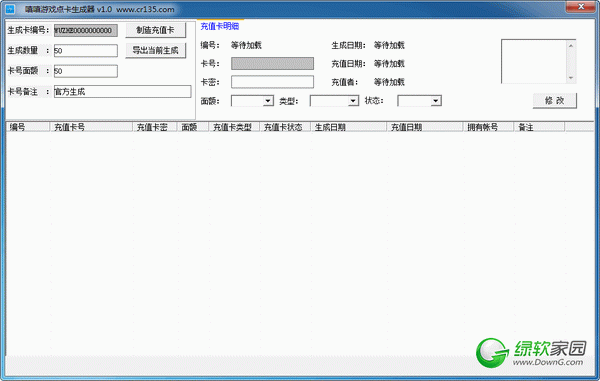
Task: Sort by the 生成日期 column header
Action: click(x=349, y=127)
